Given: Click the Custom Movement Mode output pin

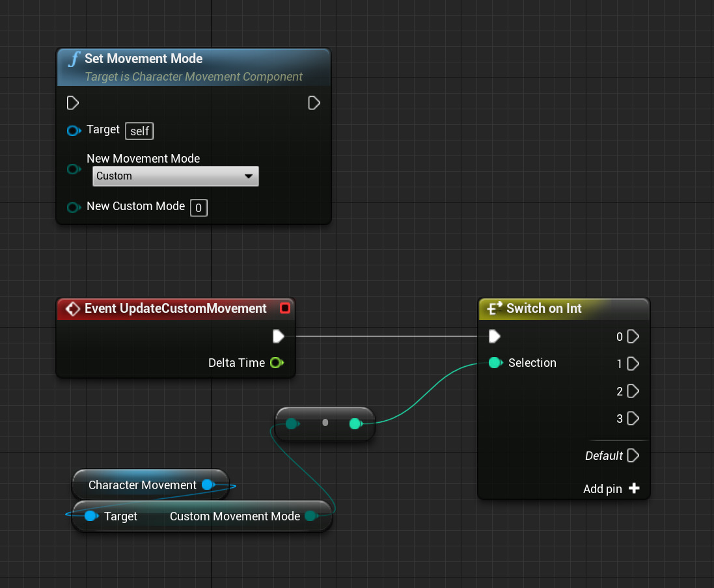Looking at the screenshot, I should pyautogui.click(x=310, y=516).
